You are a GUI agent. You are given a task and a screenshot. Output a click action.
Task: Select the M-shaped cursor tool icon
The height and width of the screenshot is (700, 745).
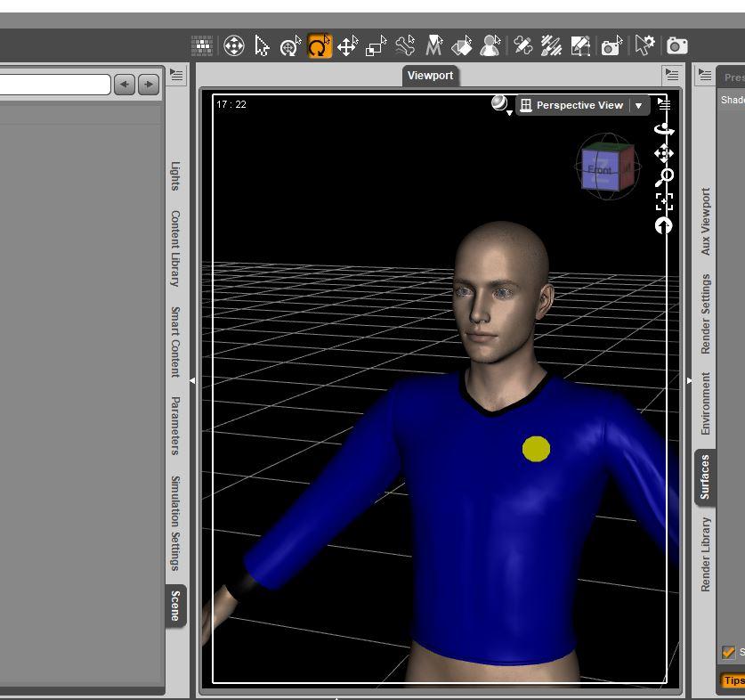pyautogui.click(x=433, y=46)
